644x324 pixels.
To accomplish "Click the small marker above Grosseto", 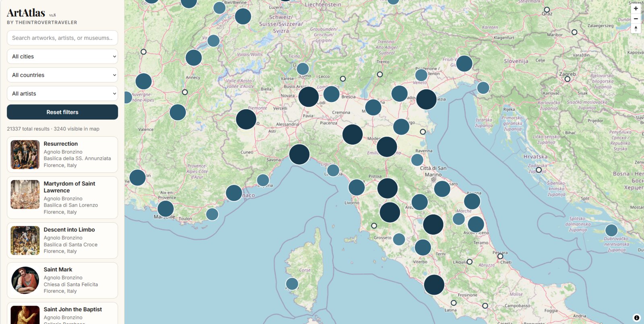I will (374, 226).
